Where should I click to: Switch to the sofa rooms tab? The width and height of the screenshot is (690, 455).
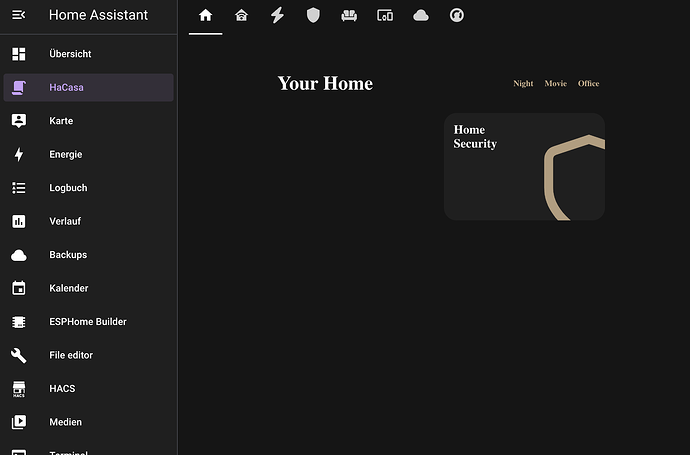click(x=349, y=15)
